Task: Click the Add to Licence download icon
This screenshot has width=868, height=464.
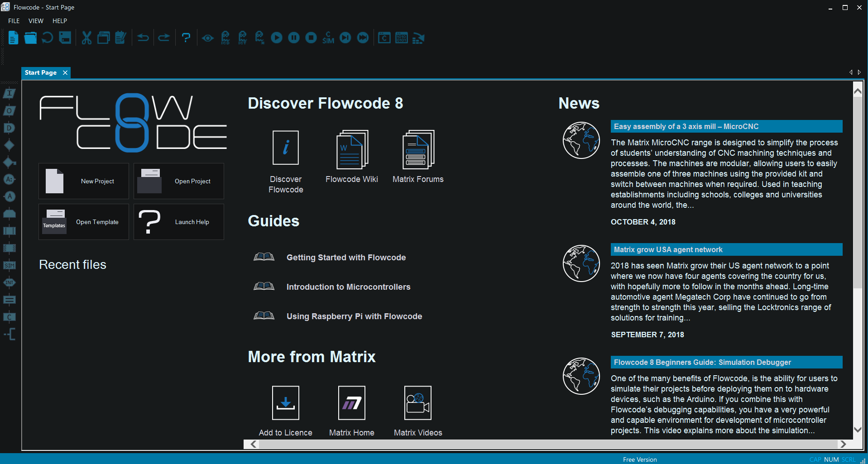Action: tap(286, 403)
